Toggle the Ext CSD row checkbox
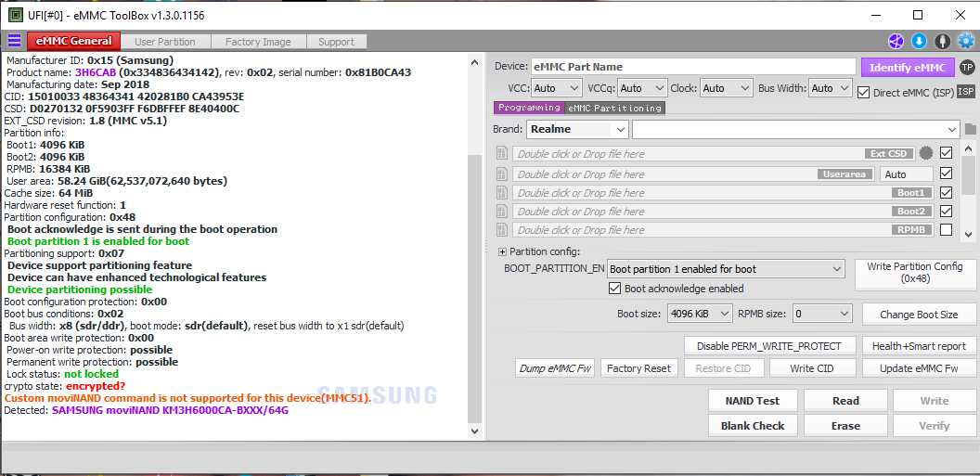 point(947,152)
